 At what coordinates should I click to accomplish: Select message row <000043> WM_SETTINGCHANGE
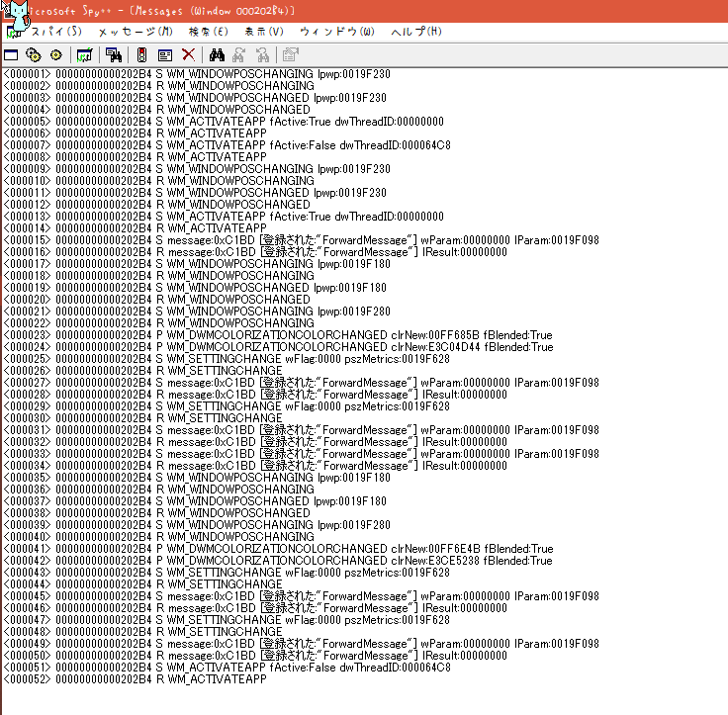(227, 573)
